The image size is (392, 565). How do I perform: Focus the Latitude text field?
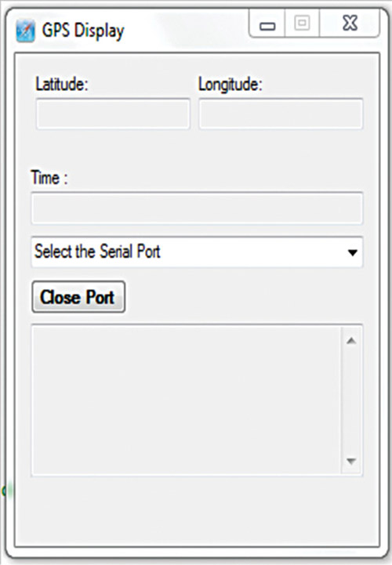[x=113, y=114]
